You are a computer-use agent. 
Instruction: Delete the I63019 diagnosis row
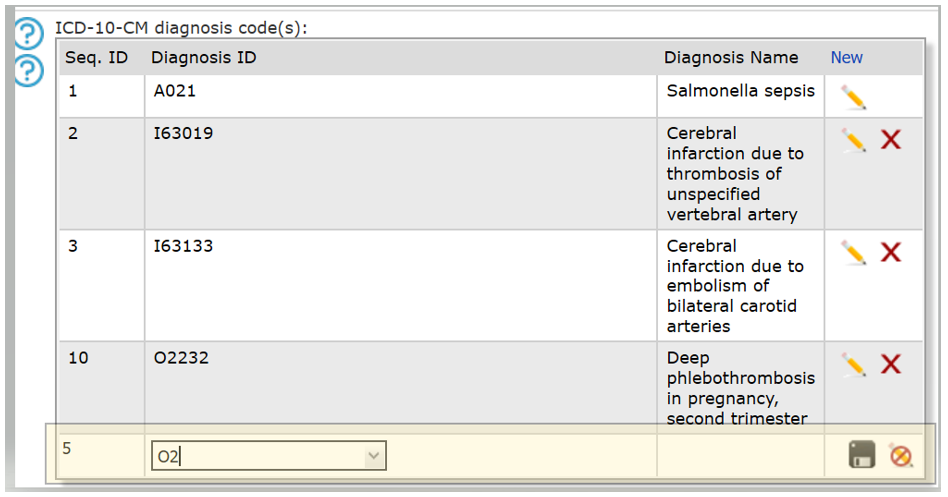coord(891,140)
